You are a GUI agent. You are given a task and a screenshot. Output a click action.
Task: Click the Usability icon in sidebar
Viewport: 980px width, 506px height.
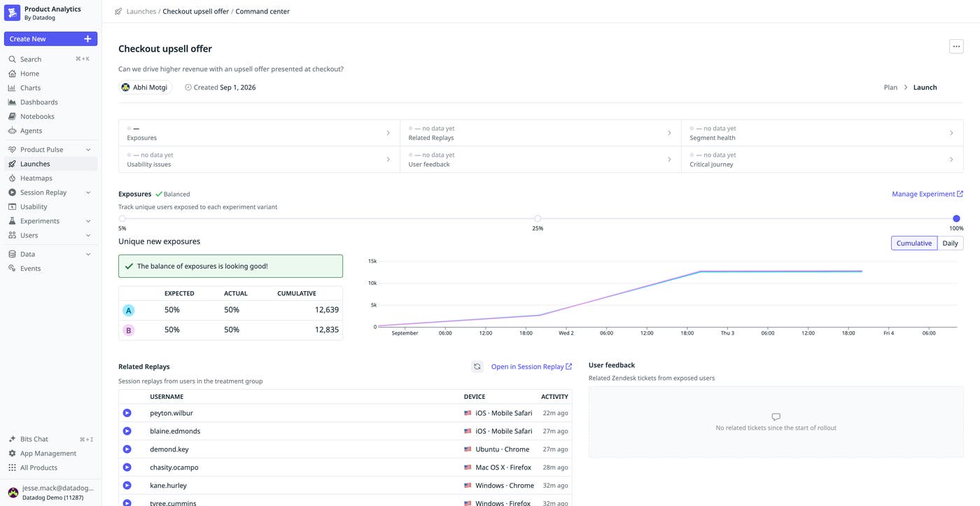point(12,207)
